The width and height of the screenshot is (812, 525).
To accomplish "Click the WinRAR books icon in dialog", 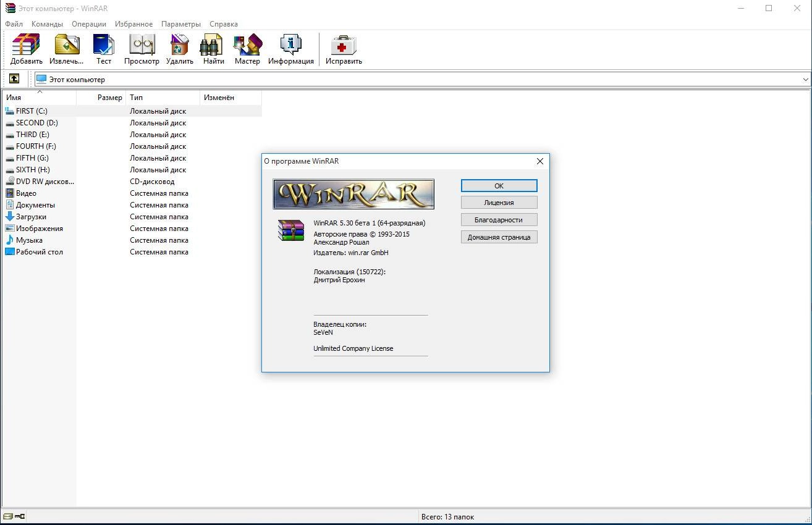I will pyautogui.click(x=290, y=230).
